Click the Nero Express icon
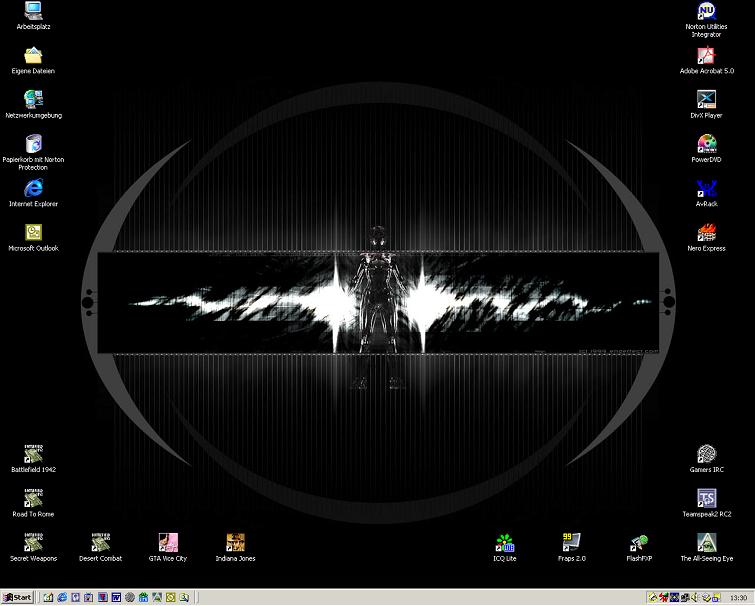 tap(706, 232)
